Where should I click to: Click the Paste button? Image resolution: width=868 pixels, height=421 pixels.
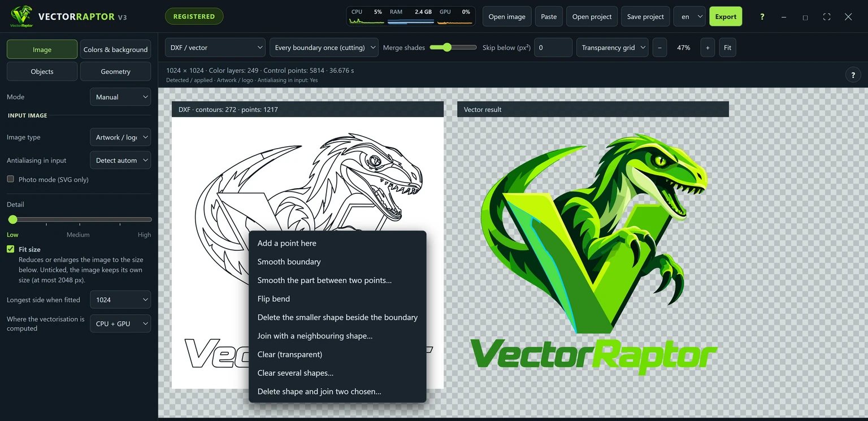pos(549,16)
